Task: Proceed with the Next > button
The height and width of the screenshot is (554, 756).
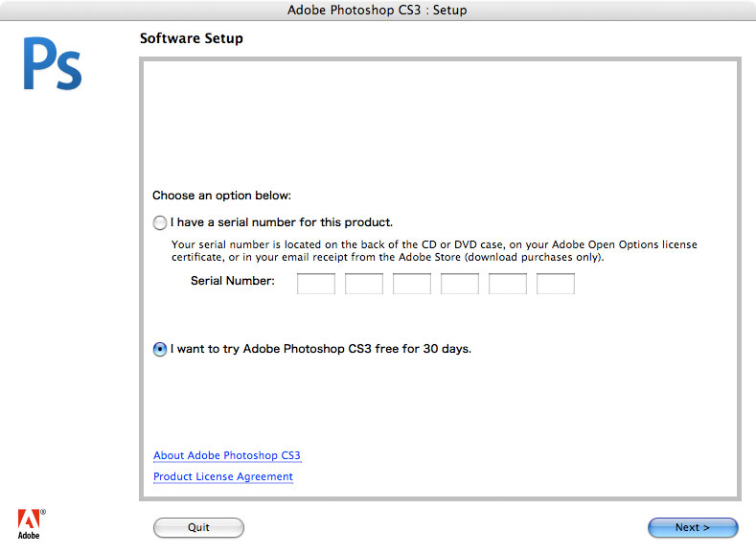Action: pyautogui.click(x=693, y=527)
